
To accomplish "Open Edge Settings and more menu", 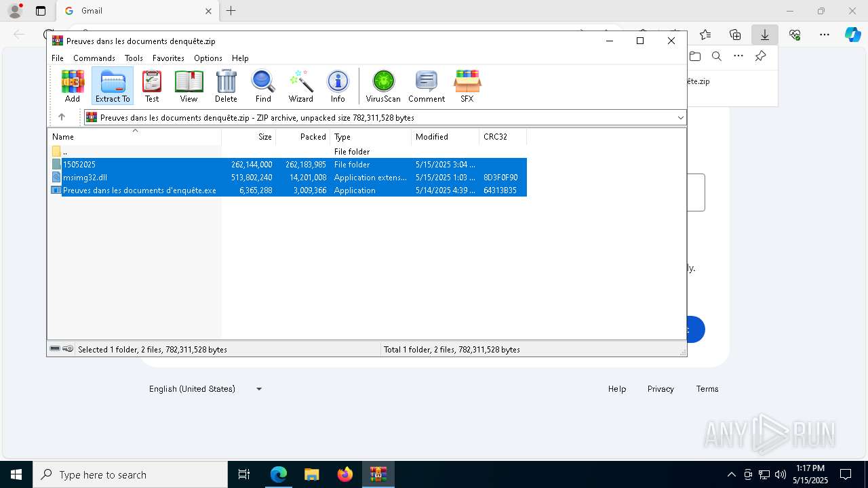I will point(825,35).
